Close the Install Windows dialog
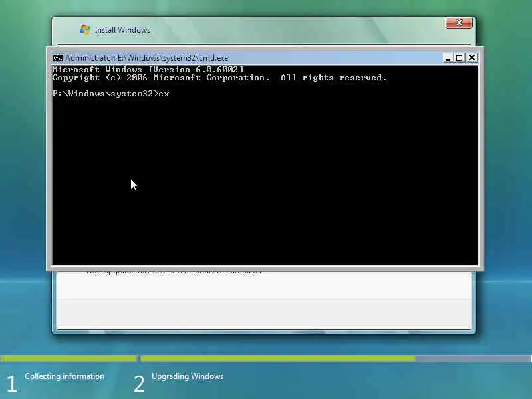This screenshot has width=532, height=399. point(459,23)
